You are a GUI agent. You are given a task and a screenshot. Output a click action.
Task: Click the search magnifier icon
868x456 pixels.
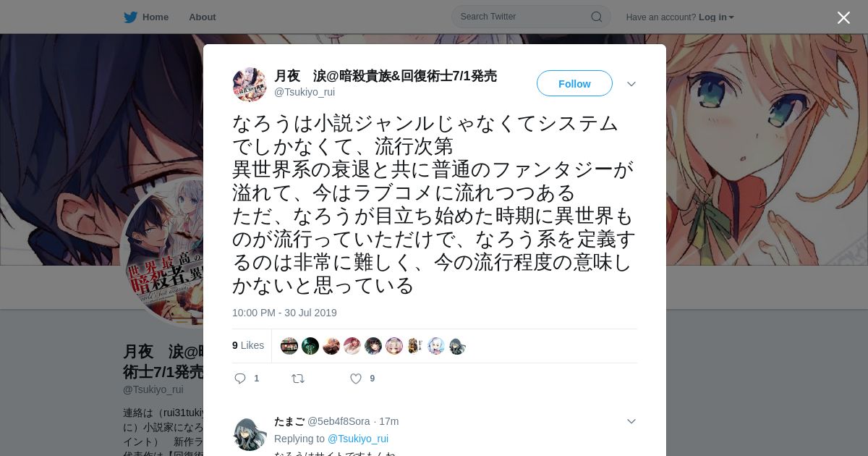(597, 17)
